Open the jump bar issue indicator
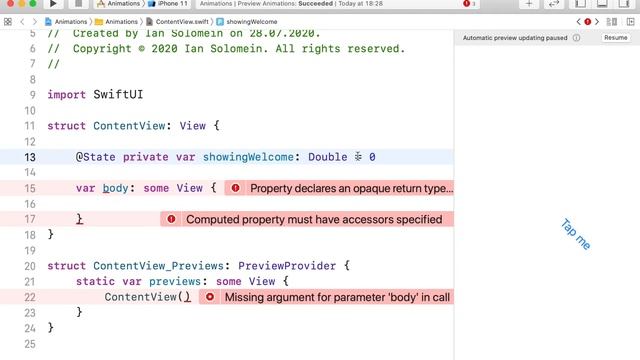The height and width of the screenshot is (360, 640). [x=588, y=22]
